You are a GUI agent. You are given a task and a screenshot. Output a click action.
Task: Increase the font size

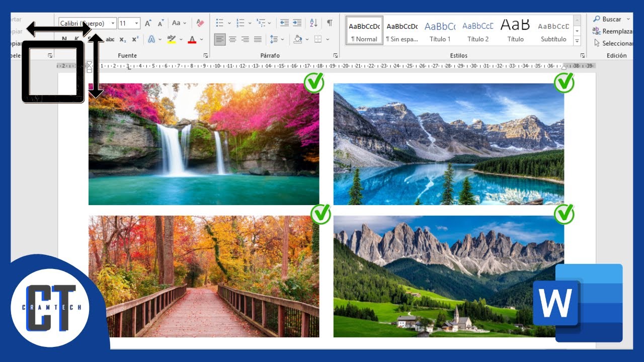pyautogui.click(x=148, y=23)
